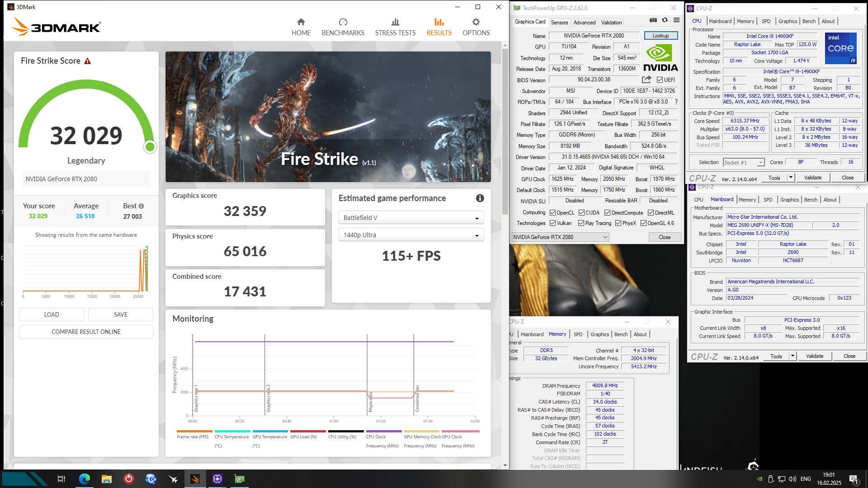The height and width of the screenshot is (488, 868).
Task: Click Fire Strike banner image
Action: [328, 117]
